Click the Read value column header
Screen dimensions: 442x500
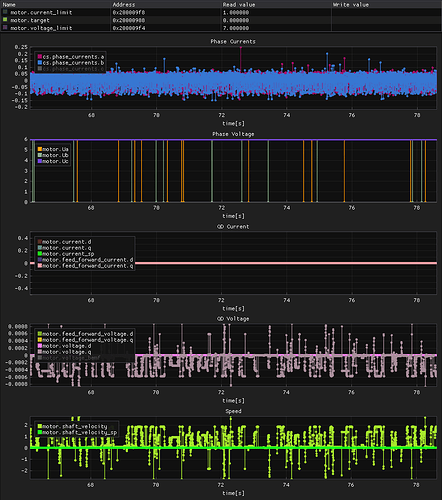click(x=239, y=5)
